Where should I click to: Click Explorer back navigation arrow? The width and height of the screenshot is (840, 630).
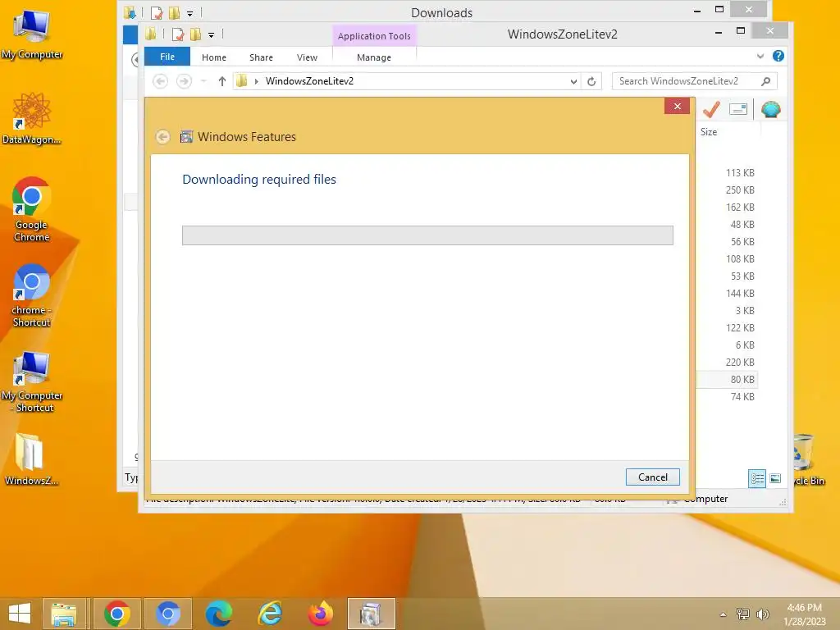160,81
